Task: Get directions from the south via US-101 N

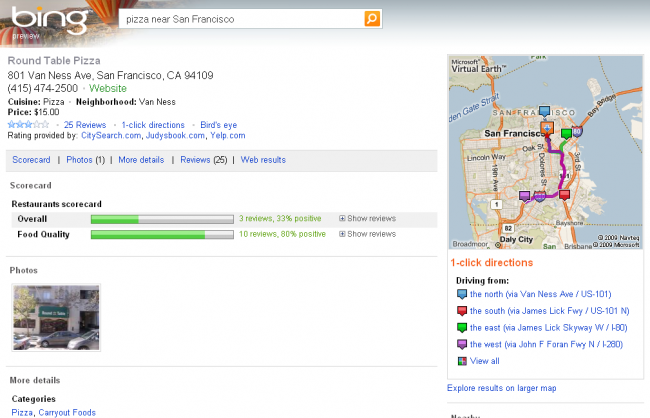Action: click(550, 311)
